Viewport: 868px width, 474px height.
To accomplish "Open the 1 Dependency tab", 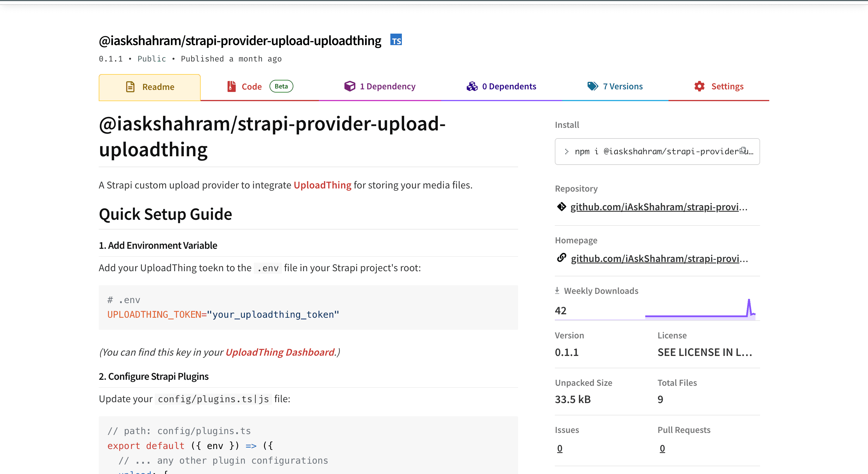I will pos(380,87).
